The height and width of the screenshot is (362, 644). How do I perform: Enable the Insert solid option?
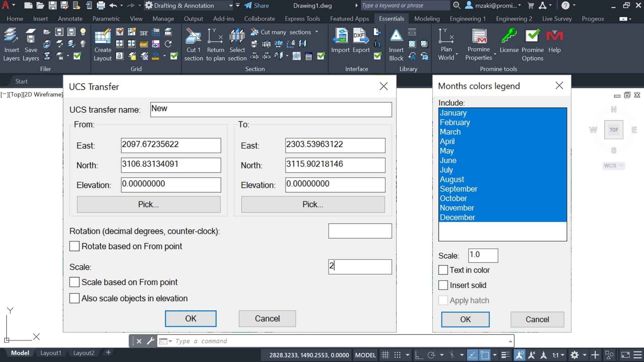pyautogui.click(x=443, y=285)
